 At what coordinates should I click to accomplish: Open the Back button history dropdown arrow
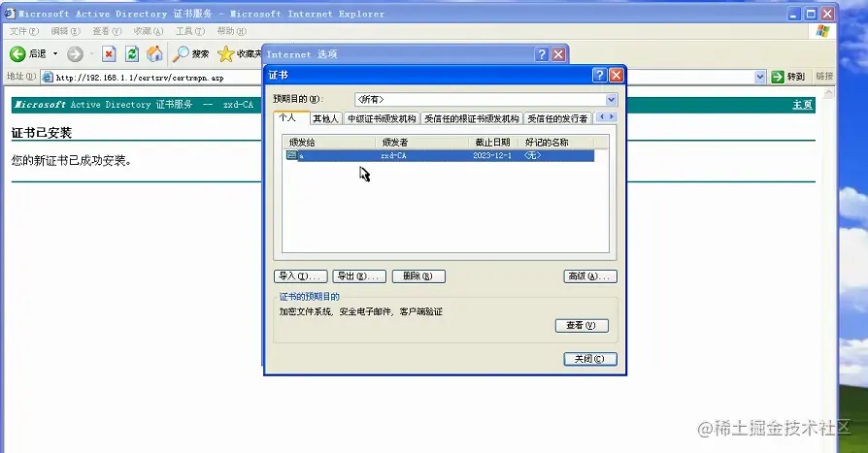click(55, 53)
